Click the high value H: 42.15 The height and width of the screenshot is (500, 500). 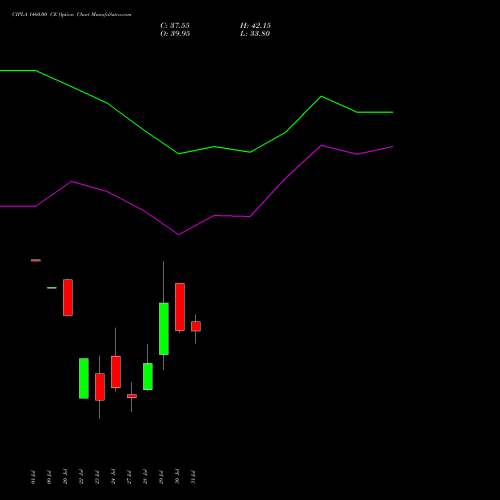[255, 26]
